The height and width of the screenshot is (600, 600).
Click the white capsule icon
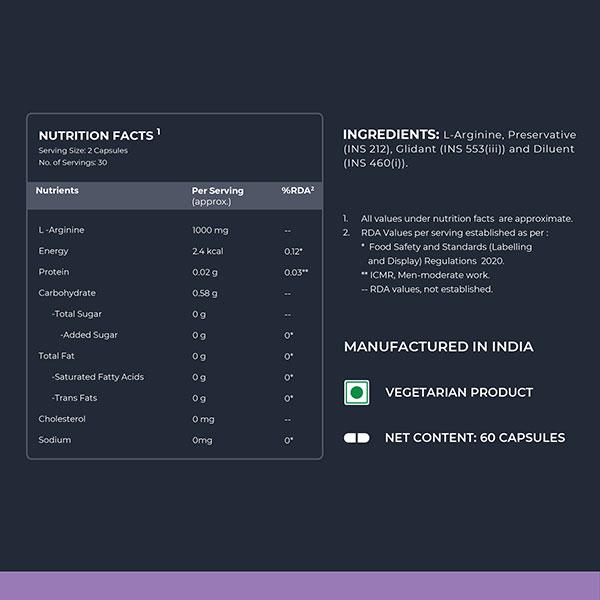tap(357, 438)
